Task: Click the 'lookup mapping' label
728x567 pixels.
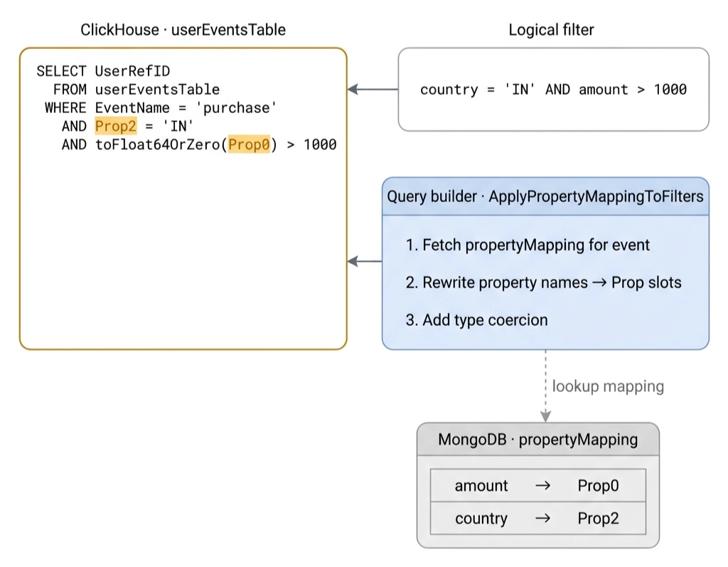Action: [x=608, y=386]
